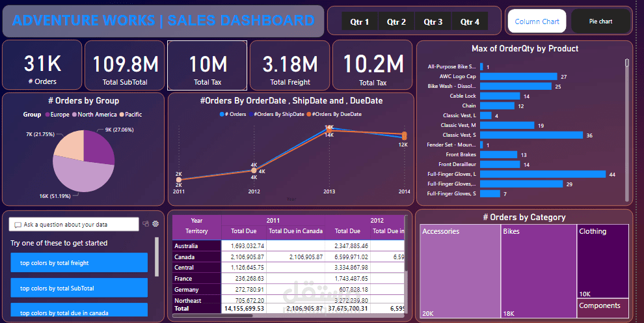Click the #Orders By DueDate legend marker
This screenshot has width=644, height=323.
click(x=309, y=114)
